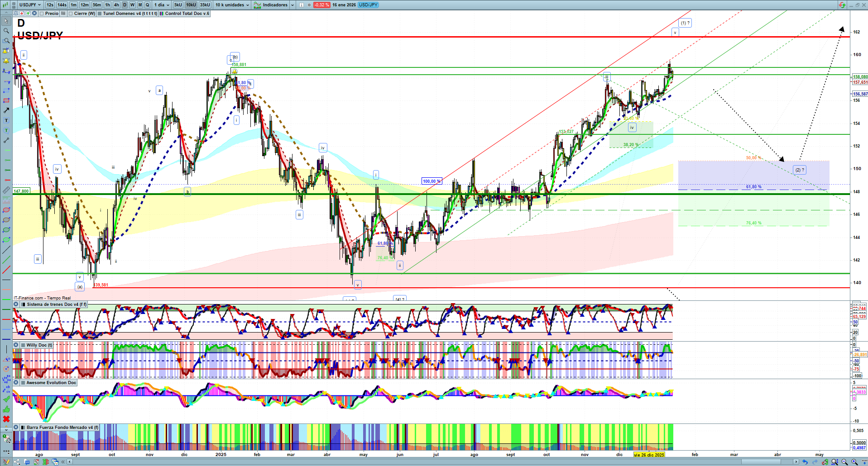The height and width of the screenshot is (466, 868).
Task: Click the green checkmark icon in left toolbar
Action: (x=6, y=399)
